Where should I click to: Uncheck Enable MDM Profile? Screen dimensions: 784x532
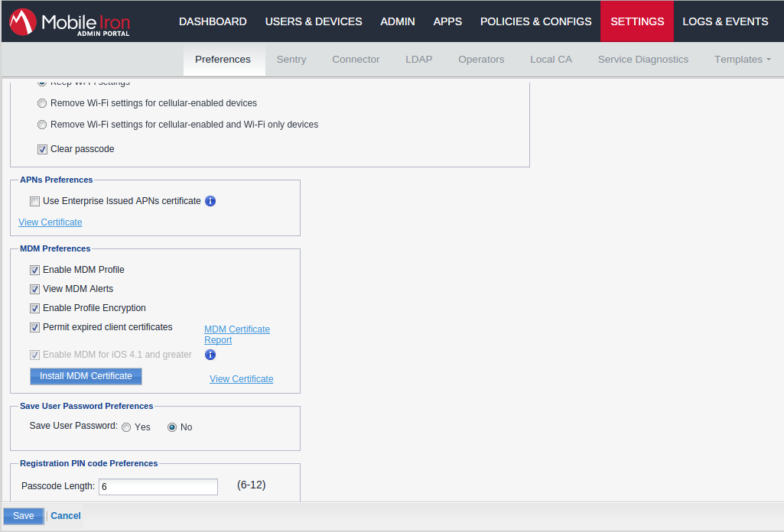[x=34, y=270]
